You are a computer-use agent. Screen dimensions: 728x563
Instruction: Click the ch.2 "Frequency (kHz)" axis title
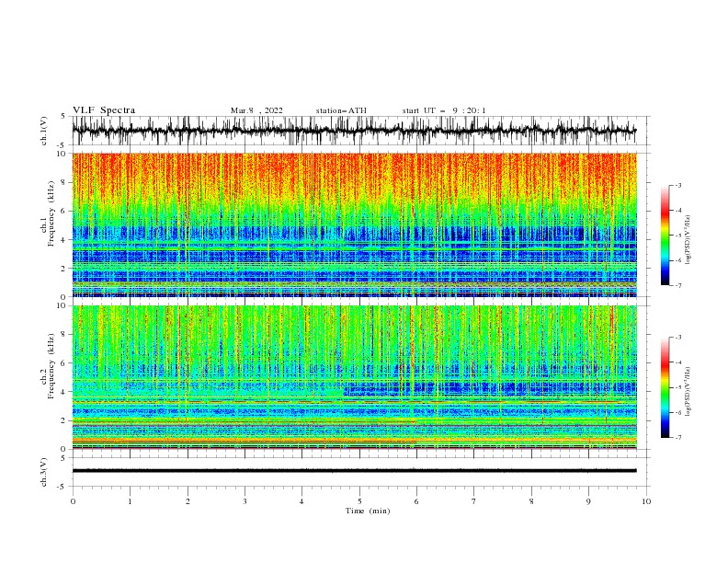(x=51, y=366)
